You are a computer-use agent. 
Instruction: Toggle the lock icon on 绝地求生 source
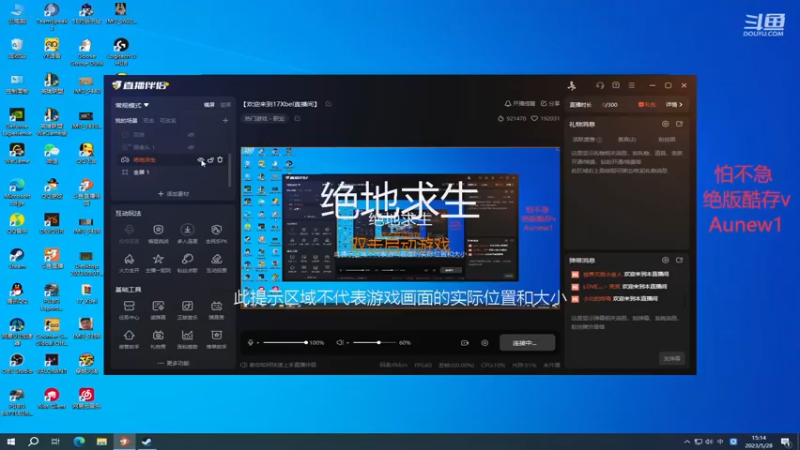coord(210,160)
